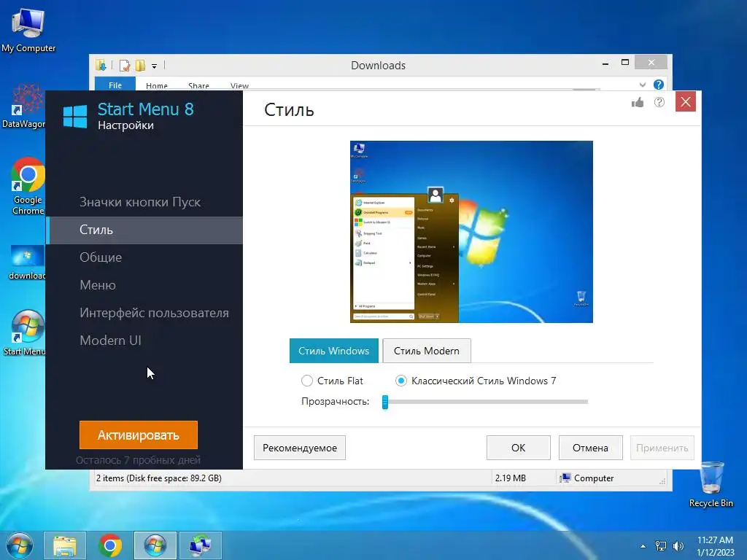Screen dimensions: 747x560
Task: Close the Start Menu 8 settings dialog
Action: (686, 101)
